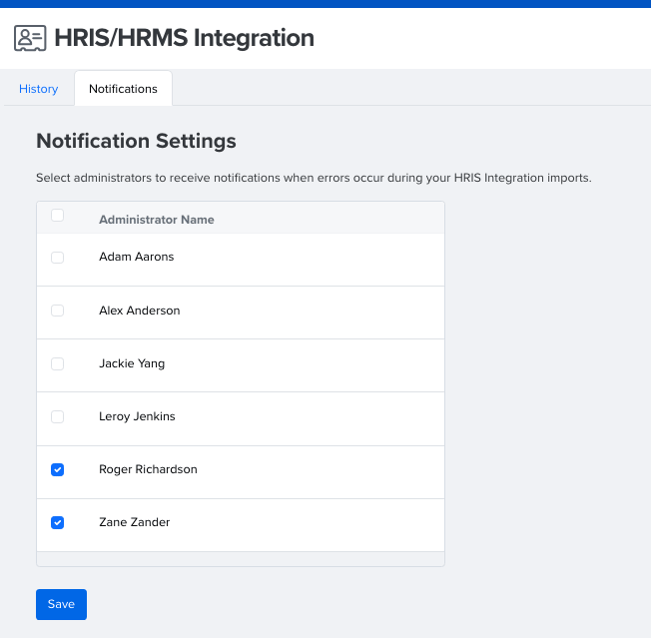The height and width of the screenshot is (638, 651).
Task: Click the Jackie Yang name label
Action: (x=132, y=364)
